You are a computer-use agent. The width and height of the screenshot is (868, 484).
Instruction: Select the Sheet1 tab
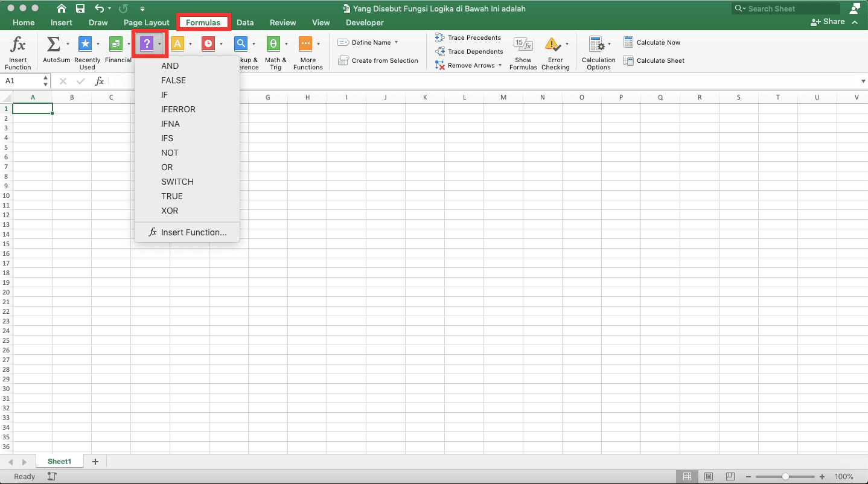60,462
